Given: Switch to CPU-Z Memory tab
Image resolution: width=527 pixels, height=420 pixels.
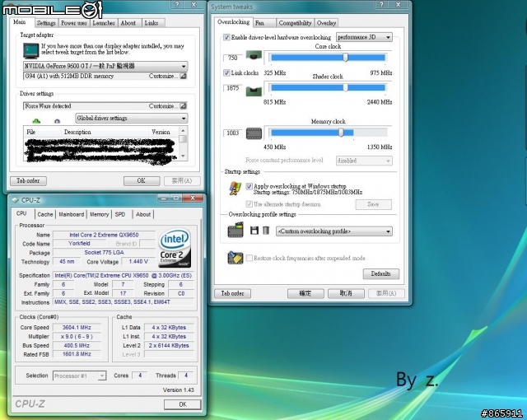Looking at the screenshot, I should (99, 214).
